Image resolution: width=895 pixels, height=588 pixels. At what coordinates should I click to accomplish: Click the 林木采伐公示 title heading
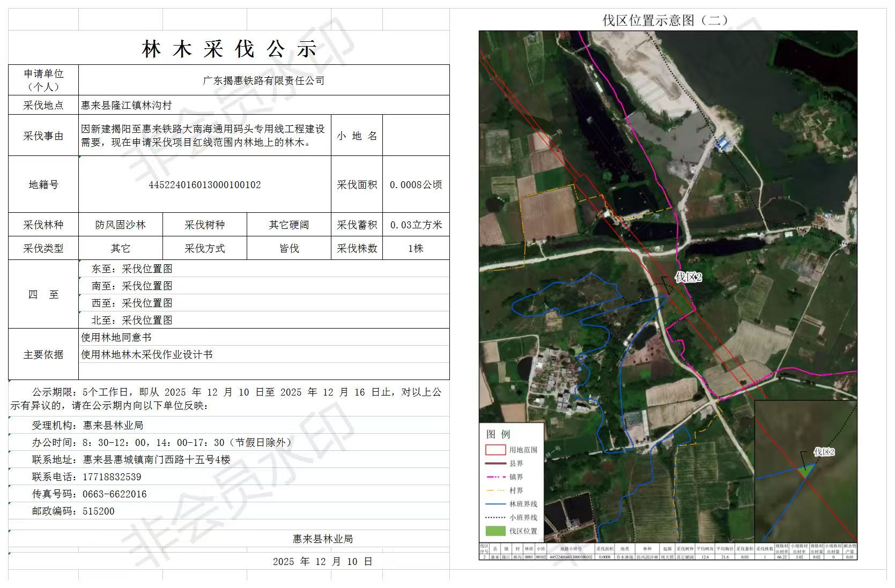[x=229, y=49]
